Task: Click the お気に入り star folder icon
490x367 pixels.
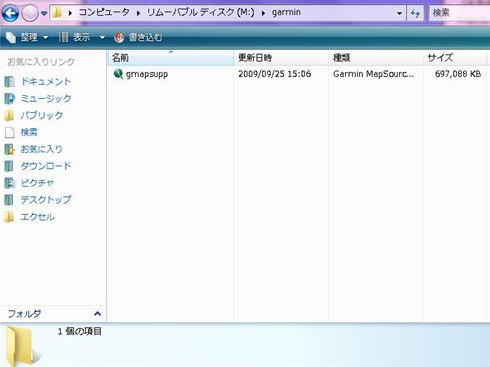Action: pyautogui.click(x=9, y=149)
